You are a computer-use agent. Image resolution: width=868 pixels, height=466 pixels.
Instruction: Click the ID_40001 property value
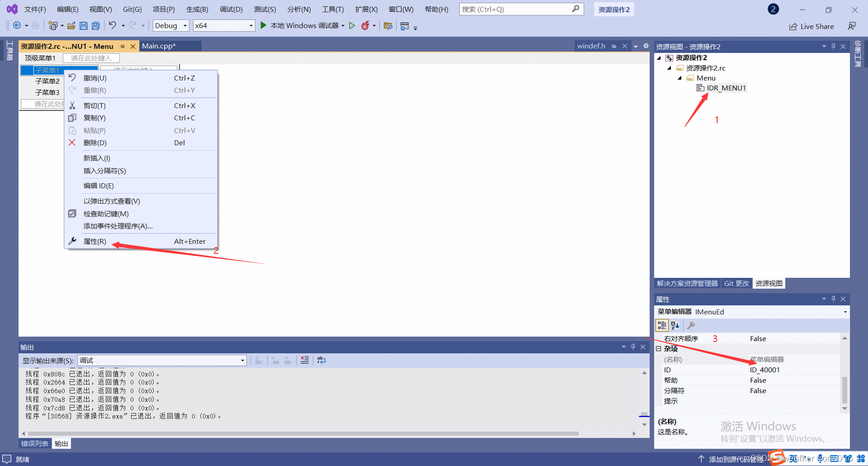click(x=793, y=370)
